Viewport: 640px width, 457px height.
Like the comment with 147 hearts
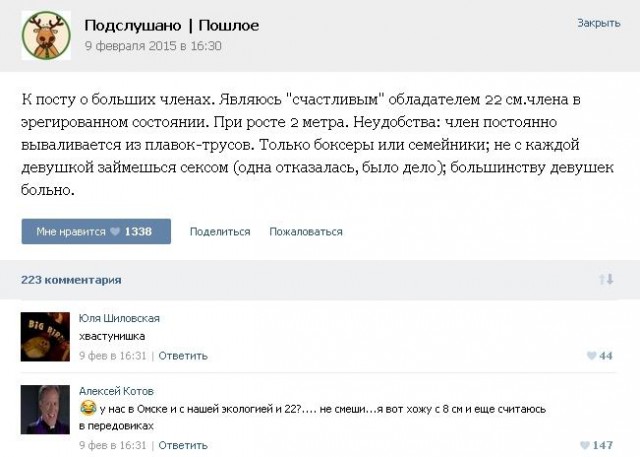point(596,445)
